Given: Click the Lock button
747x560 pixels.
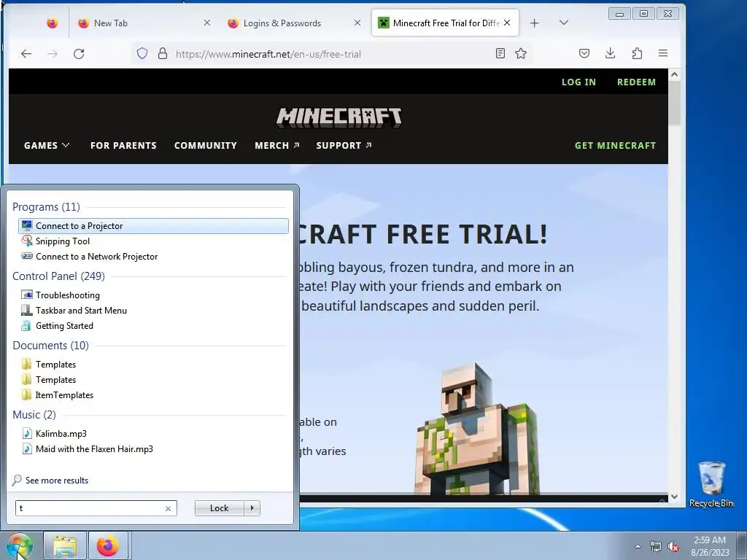Looking at the screenshot, I should click(219, 508).
